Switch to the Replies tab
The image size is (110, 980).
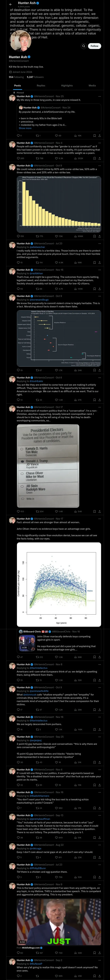41,86
